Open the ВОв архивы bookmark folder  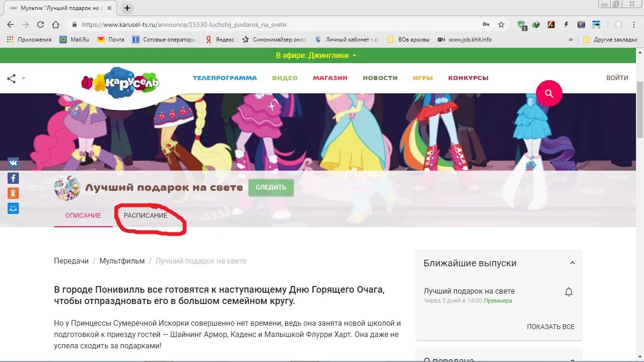[x=408, y=40]
